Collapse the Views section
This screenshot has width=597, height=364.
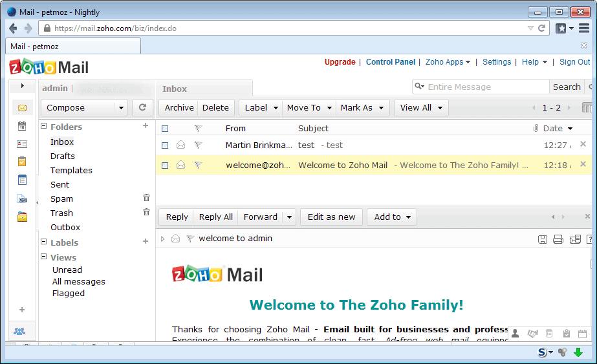click(44, 257)
